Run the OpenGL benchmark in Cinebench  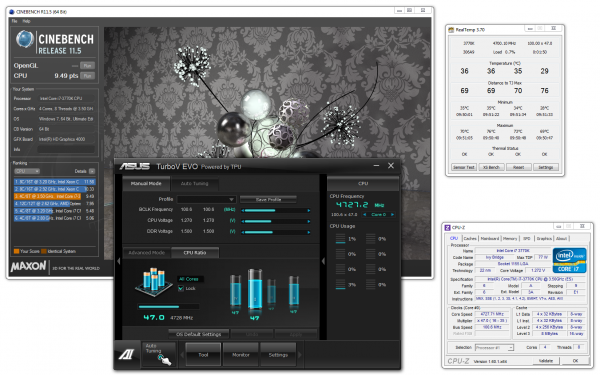point(88,65)
